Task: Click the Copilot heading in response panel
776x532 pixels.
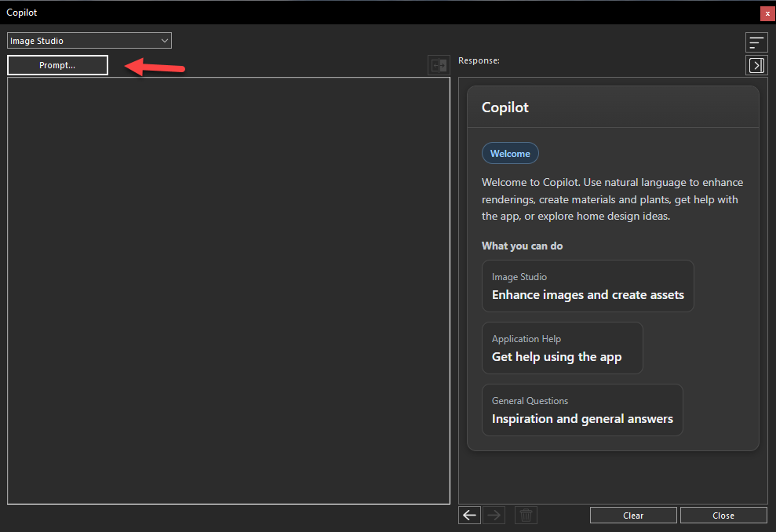Action: tap(505, 107)
